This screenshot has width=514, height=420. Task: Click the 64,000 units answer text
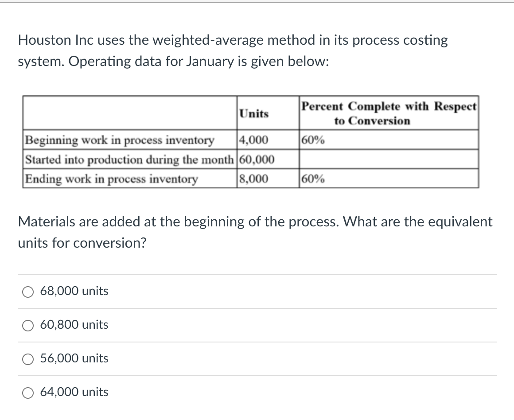coord(74,392)
